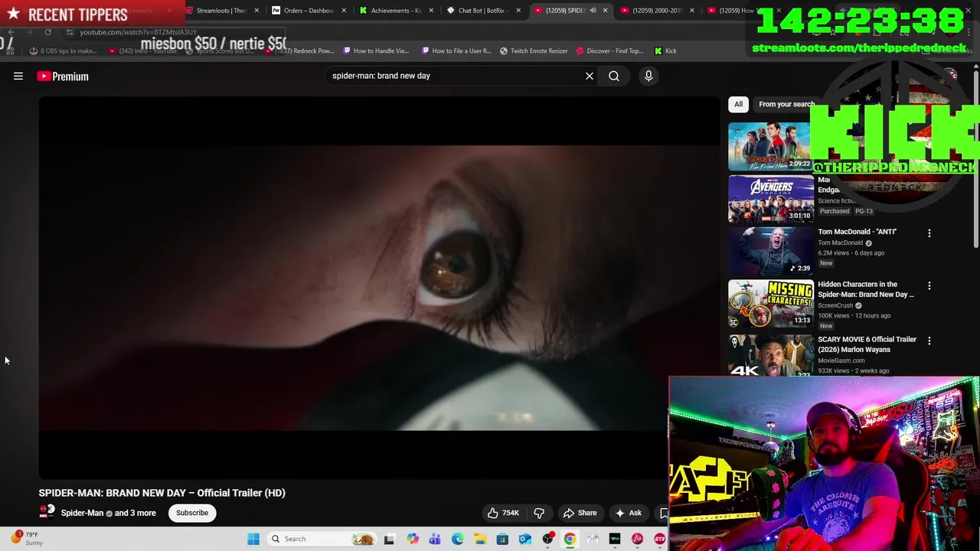Open the Ask AI button

[629, 513]
